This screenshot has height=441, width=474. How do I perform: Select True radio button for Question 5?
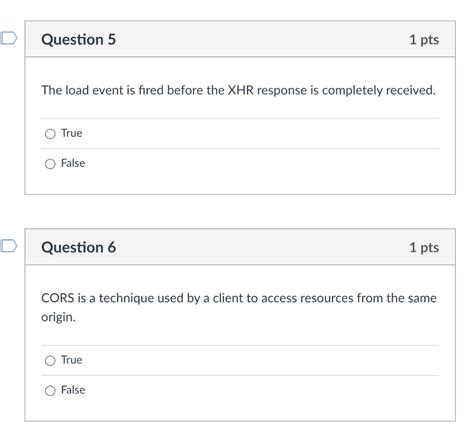pyautogui.click(x=50, y=134)
